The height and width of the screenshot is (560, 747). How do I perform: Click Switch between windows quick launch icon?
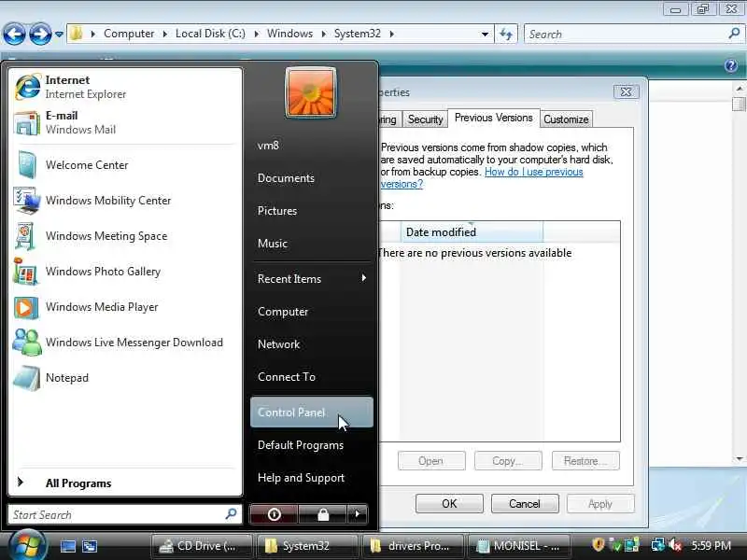(90, 546)
